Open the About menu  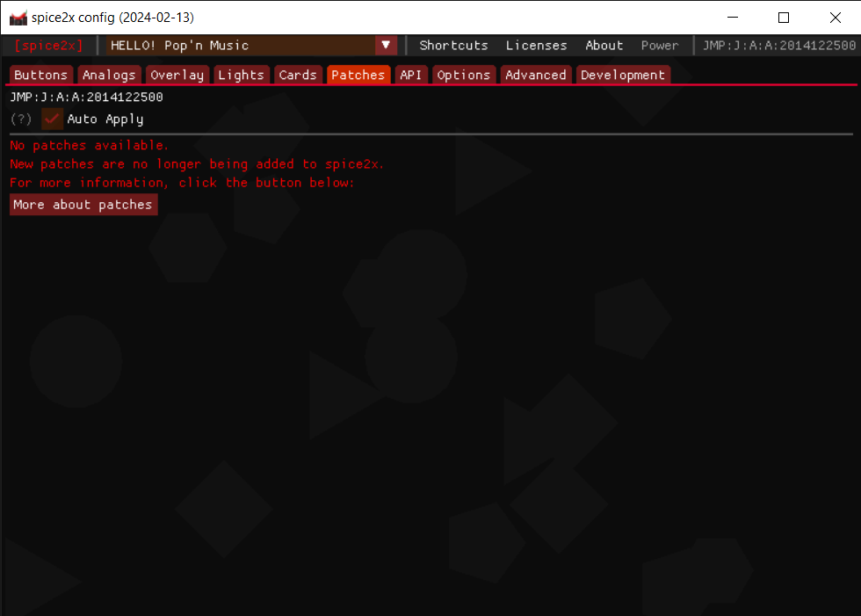[x=604, y=45]
